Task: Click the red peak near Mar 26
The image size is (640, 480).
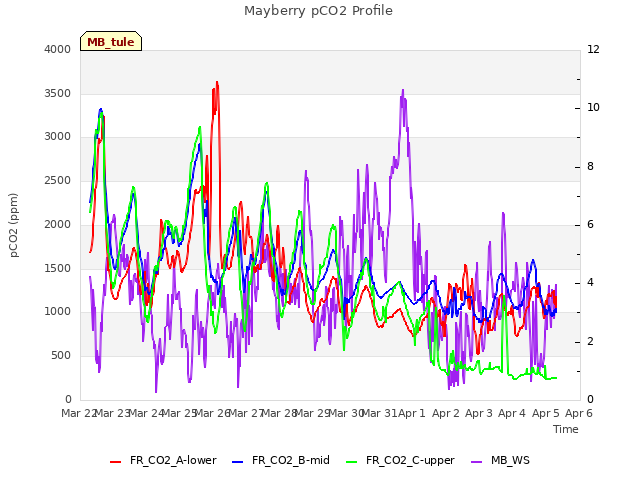Action: point(217,83)
